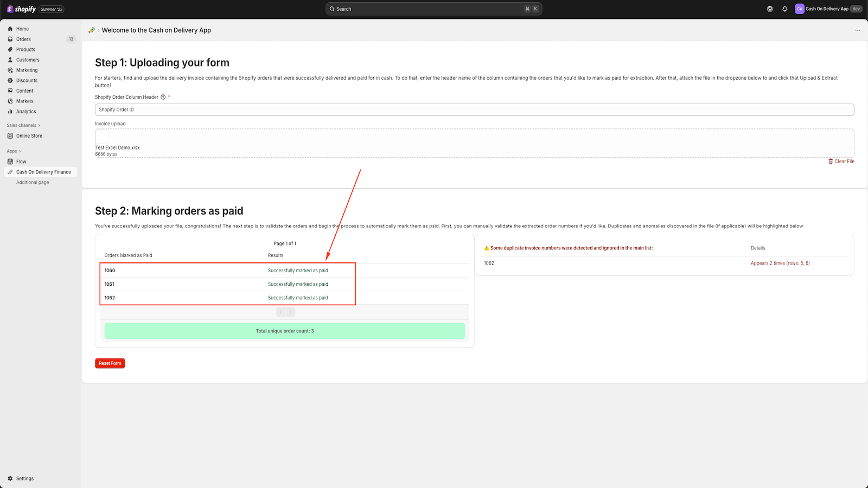Click the next page arrow under the table

(x=290, y=312)
